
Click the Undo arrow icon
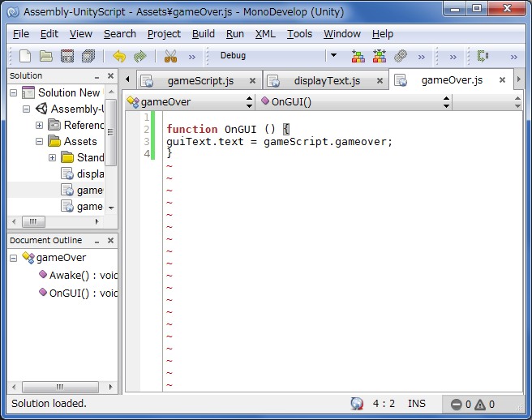tap(119, 56)
